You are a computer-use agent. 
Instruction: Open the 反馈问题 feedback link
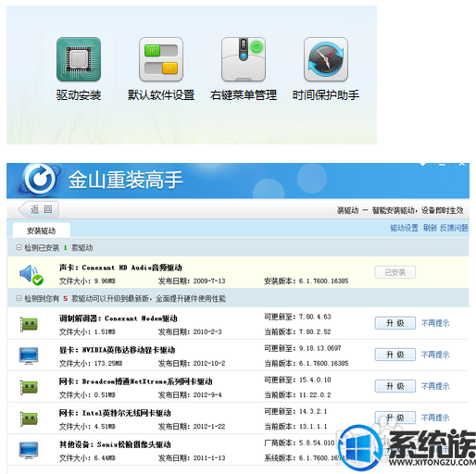pos(454,228)
